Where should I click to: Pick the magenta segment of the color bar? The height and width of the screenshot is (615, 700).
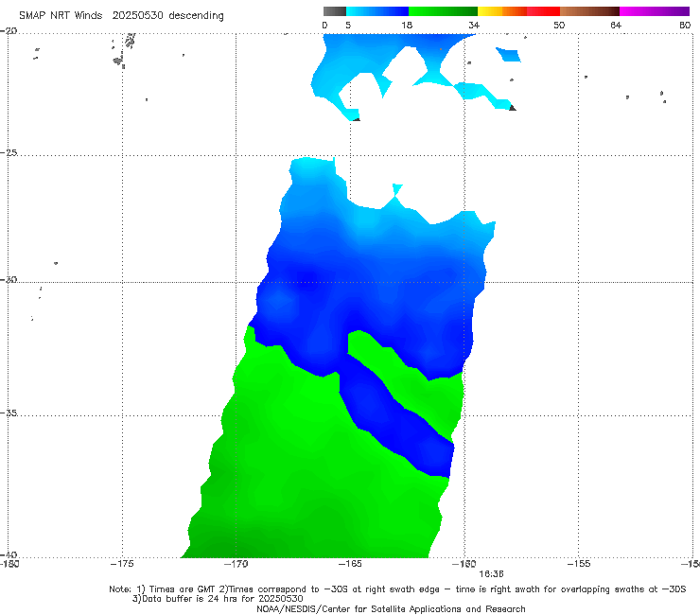click(655, 11)
